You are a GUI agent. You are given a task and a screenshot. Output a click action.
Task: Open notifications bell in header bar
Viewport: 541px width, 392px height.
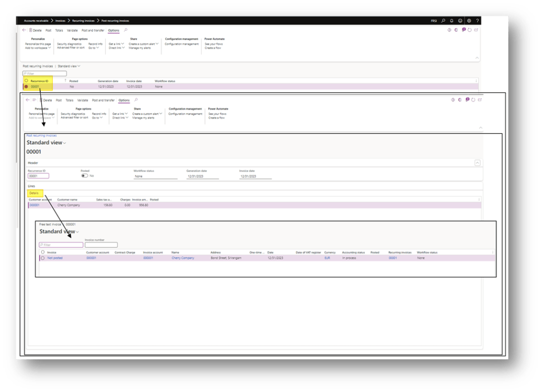coord(452,21)
